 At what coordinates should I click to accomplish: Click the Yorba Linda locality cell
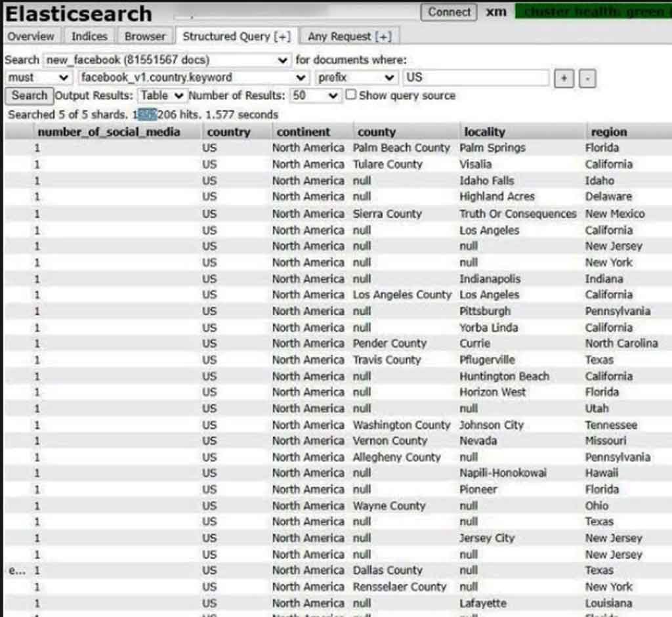pos(488,328)
